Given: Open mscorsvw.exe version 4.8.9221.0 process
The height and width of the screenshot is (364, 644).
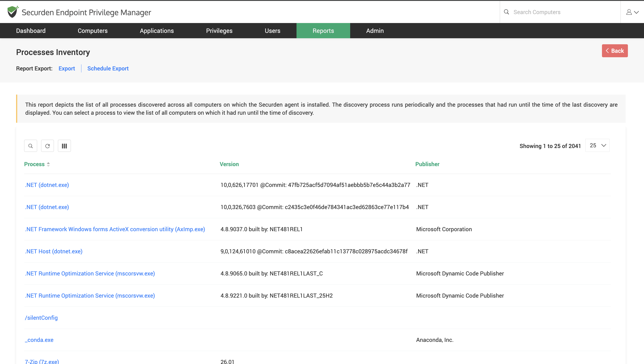Looking at the screenshot, I should [x=90, y=296].
